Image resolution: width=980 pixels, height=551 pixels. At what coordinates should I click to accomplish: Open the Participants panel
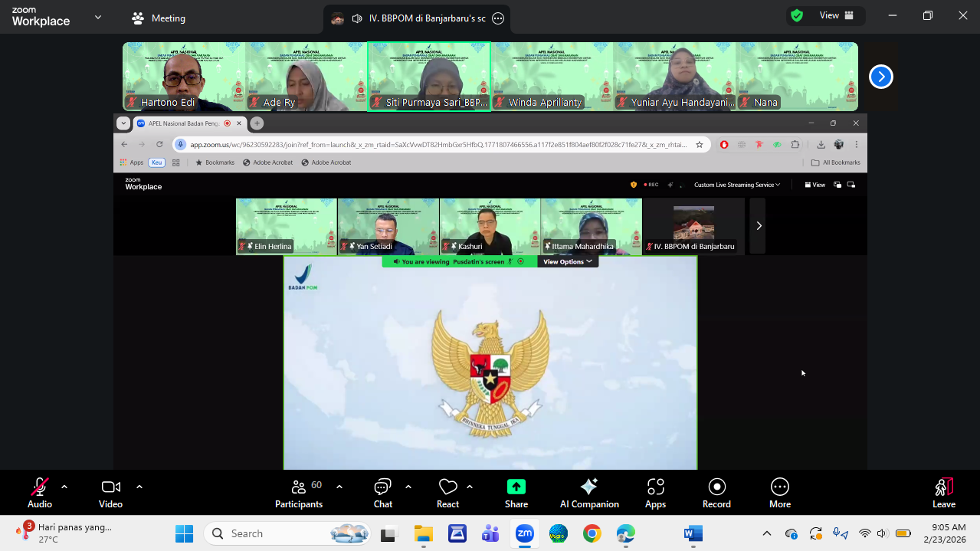(x=299, y=493)
